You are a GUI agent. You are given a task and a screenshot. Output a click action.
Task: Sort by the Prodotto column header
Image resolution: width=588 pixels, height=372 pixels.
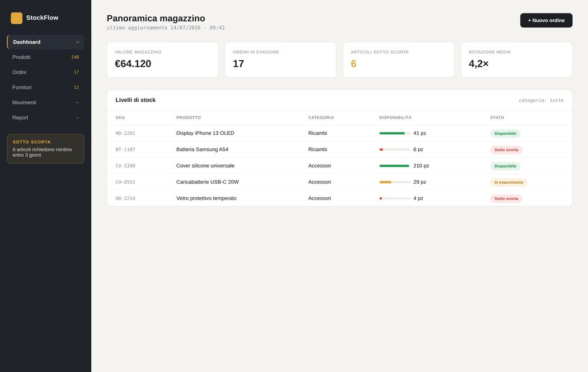[188, 118]
